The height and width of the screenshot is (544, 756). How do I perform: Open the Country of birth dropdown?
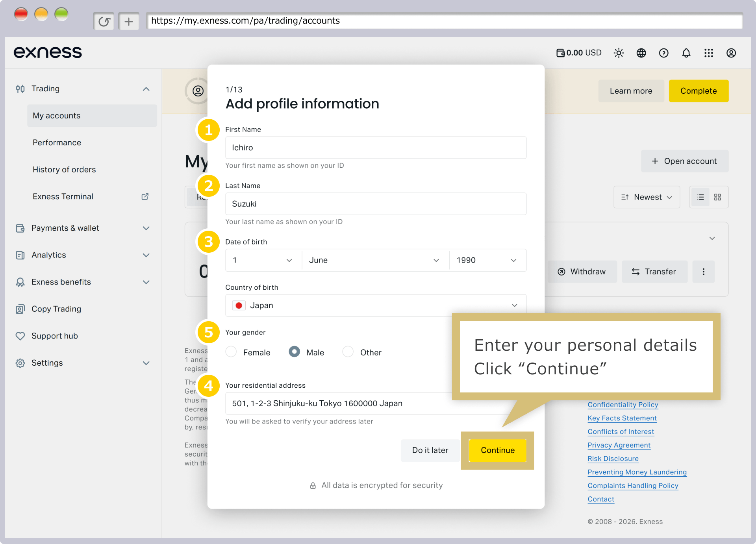click(376, 305)
